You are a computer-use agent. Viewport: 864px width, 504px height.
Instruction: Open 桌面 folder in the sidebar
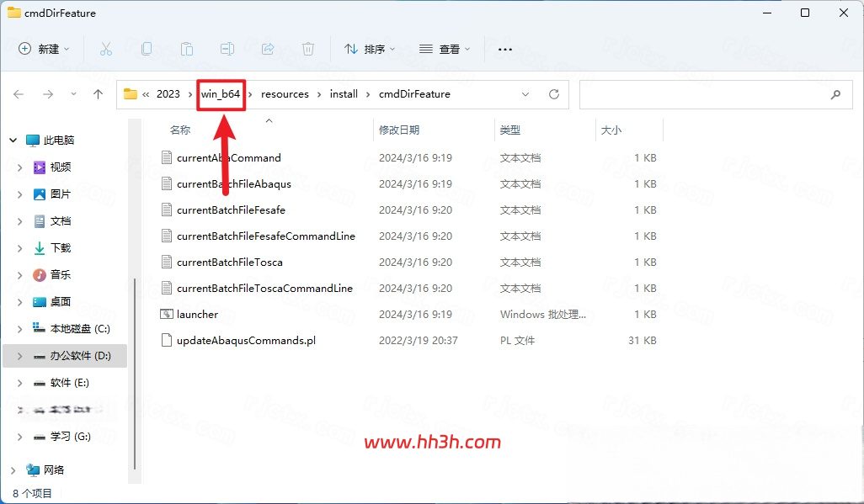(60, 302)
